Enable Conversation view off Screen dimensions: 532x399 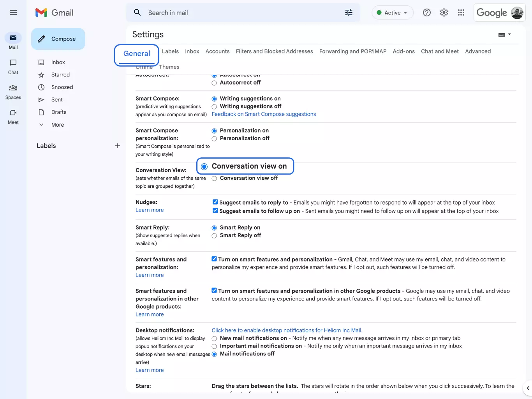(x=214, y=178)
